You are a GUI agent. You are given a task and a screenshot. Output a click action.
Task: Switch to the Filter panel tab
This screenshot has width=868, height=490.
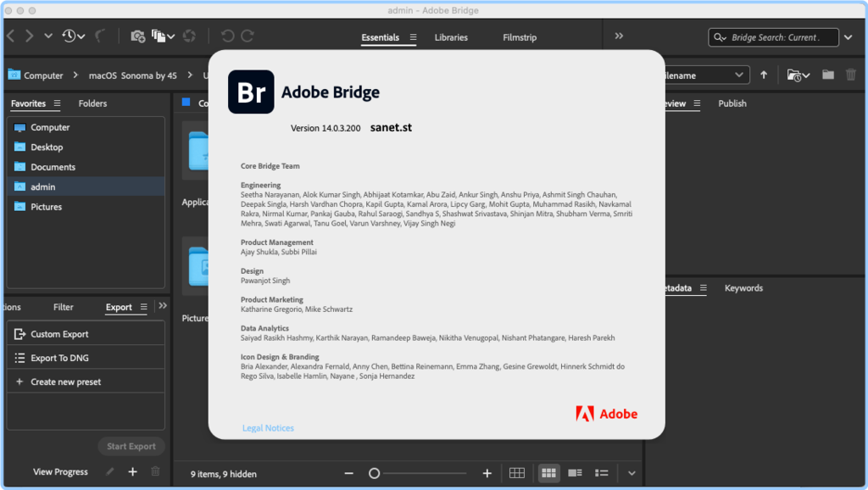tap(63, 307)
